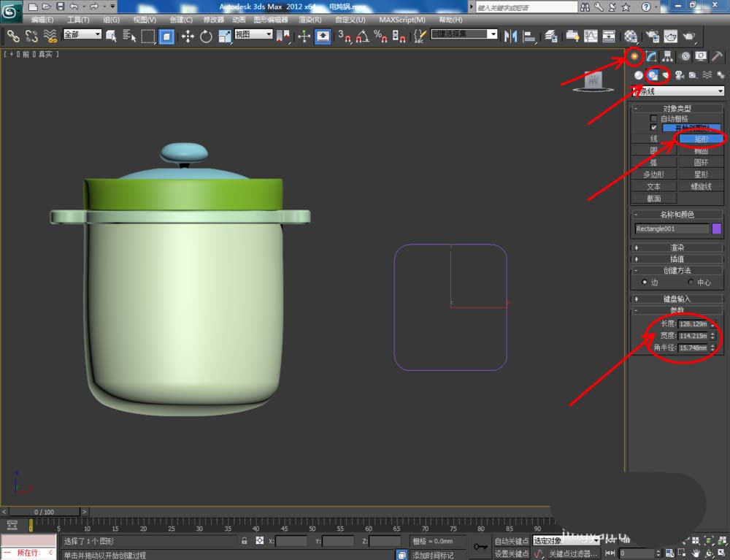Select the Rotate tool in main toolbar

205,36
